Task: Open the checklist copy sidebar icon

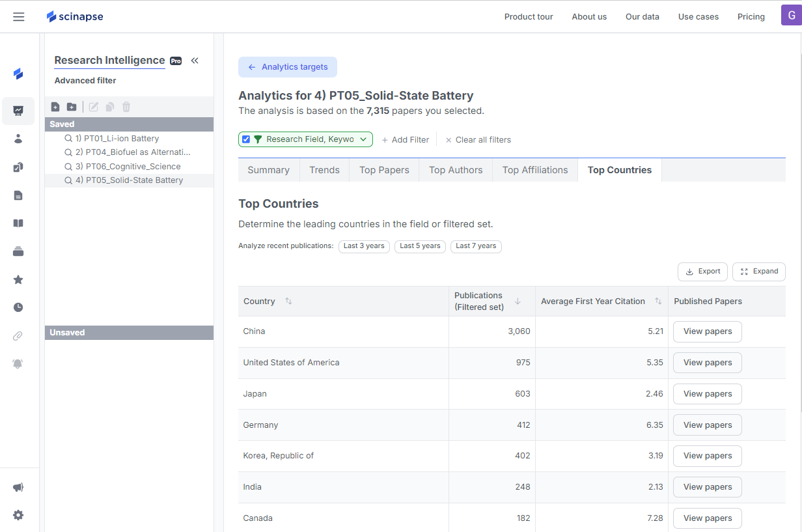Action: (18, 167)
